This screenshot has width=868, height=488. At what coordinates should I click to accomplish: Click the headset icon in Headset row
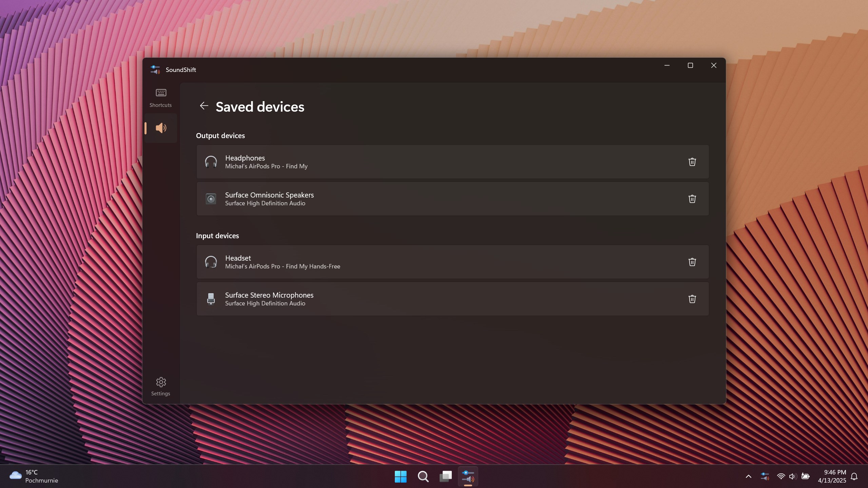click(x=211, y=262)
